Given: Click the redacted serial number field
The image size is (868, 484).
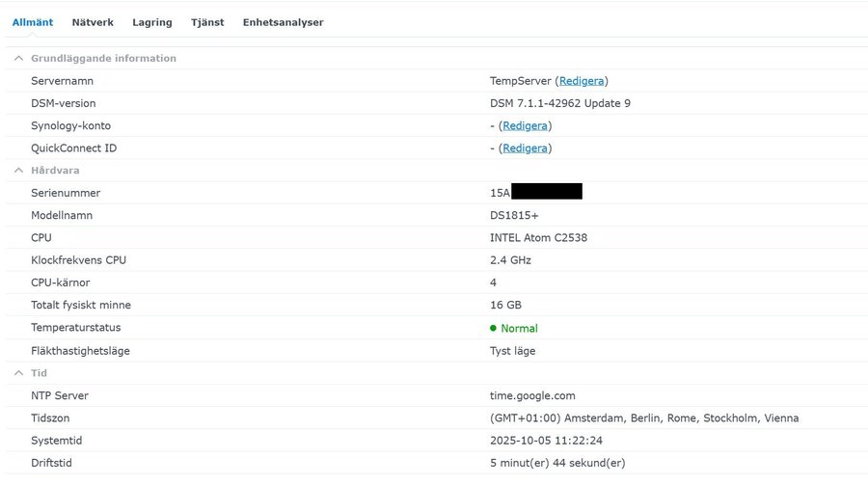Looking at the screenshot, I should [546, 193].
